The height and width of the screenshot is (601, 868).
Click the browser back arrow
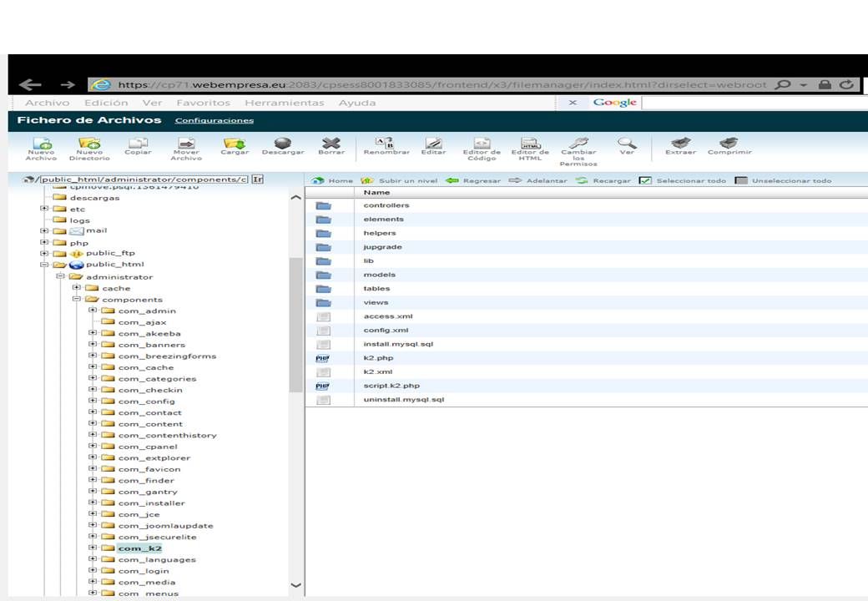[x=30, y=84]
